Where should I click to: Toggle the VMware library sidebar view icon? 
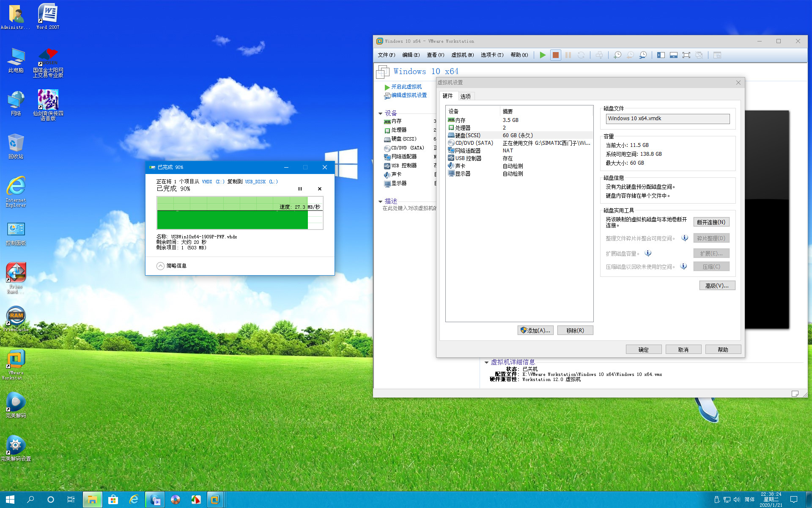pos(661,55)
